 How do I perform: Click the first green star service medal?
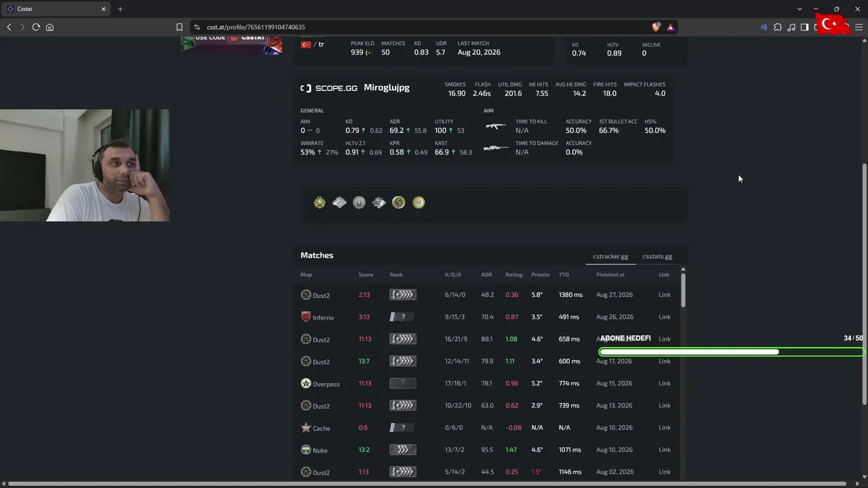tap(319, 203)
